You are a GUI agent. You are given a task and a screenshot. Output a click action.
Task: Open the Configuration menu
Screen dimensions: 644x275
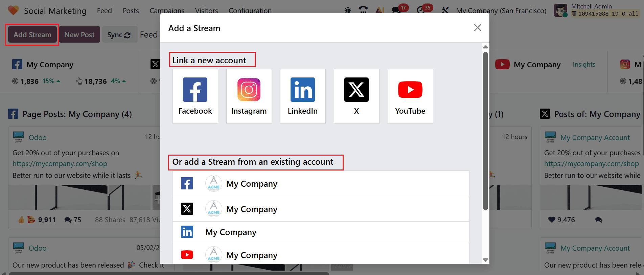(x=250, y=11)
